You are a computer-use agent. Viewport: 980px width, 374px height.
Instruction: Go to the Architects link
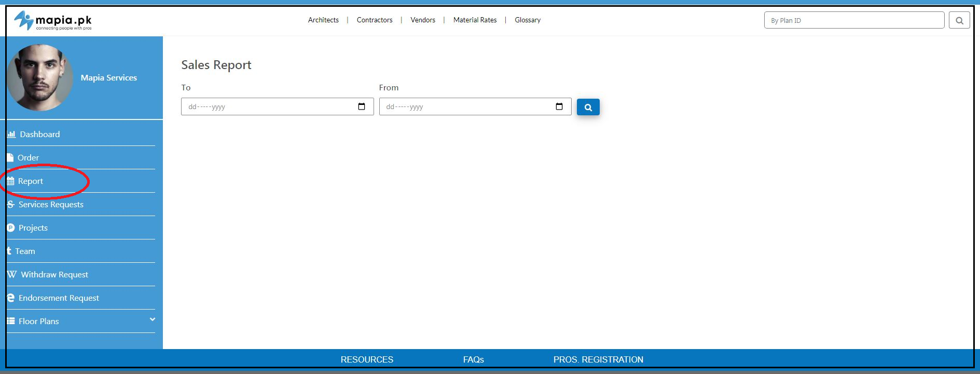(x=323, y=20)
